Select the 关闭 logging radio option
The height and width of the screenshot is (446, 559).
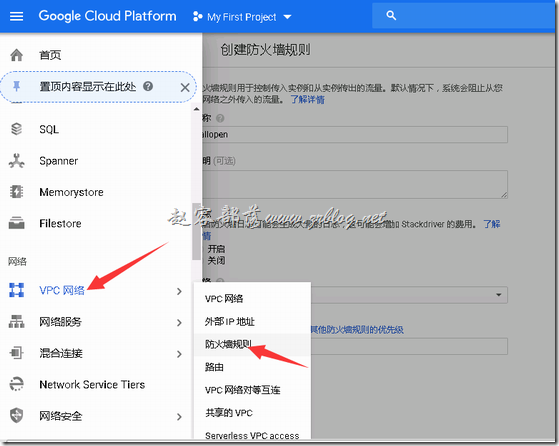coord(216,261)
